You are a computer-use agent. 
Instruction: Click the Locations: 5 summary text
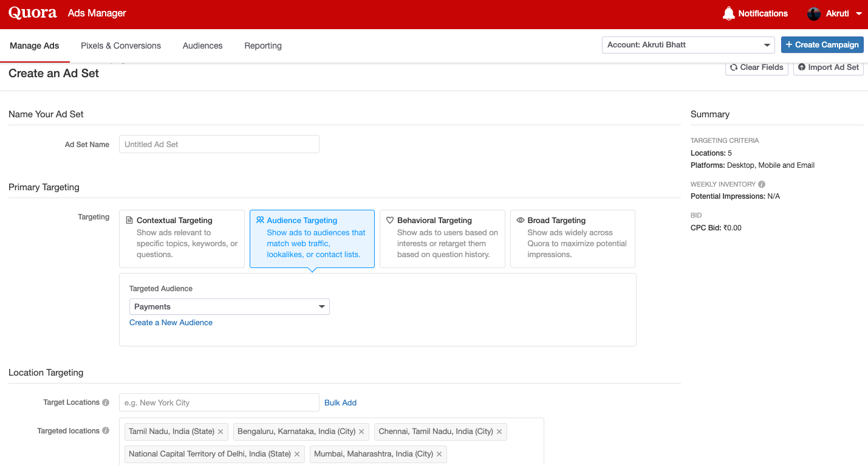pyautogui.click(x=711, y=153)
